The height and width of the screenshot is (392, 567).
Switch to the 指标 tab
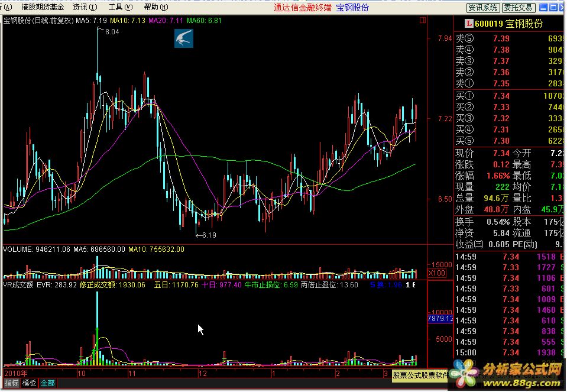click(x=11, y=383)
